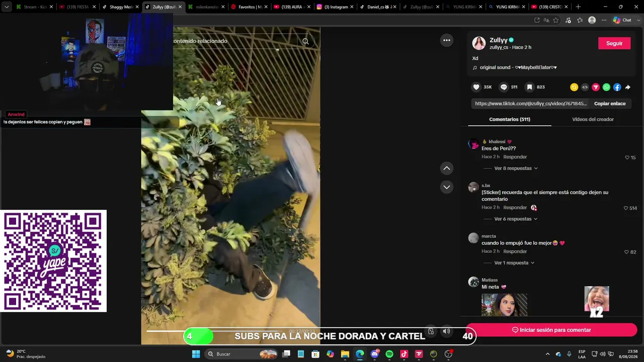Reply to marcta's comment

tap(515, 251)
